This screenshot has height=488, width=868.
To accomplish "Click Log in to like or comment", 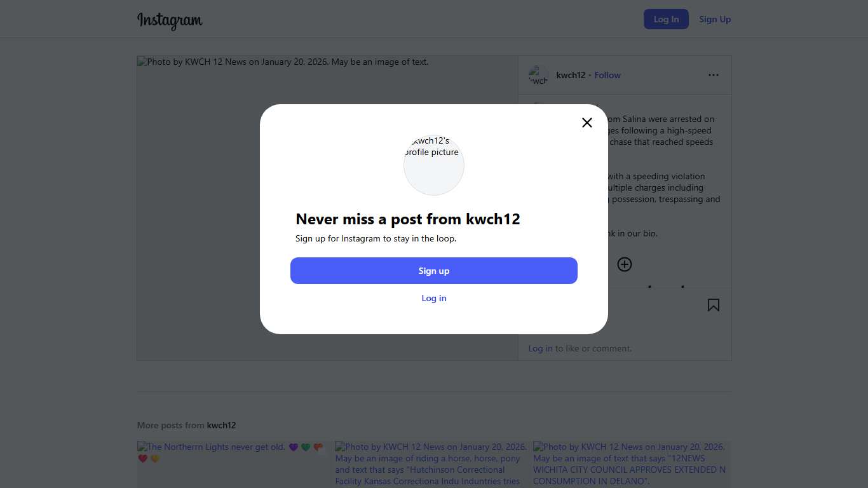I will [540, 348].
